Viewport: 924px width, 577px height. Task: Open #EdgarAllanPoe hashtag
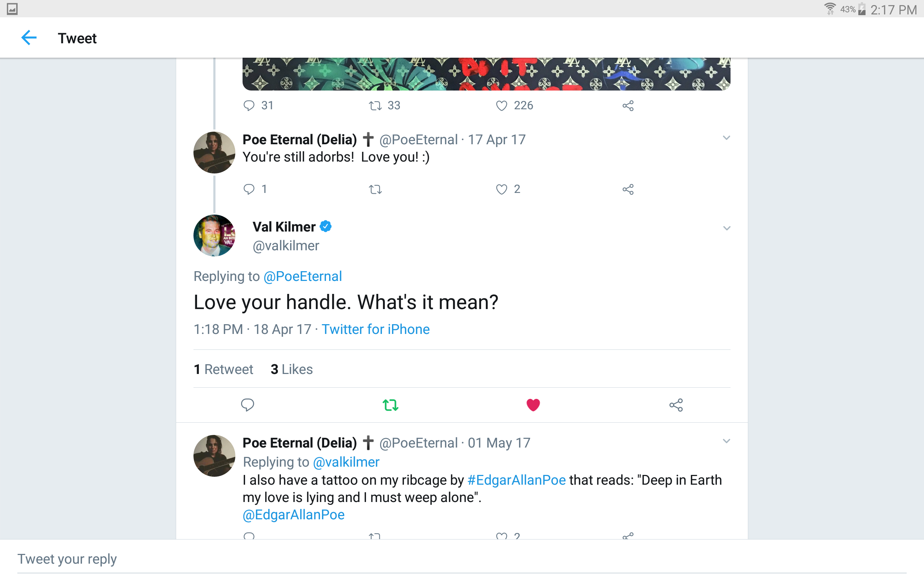click(x=516, y=480)
